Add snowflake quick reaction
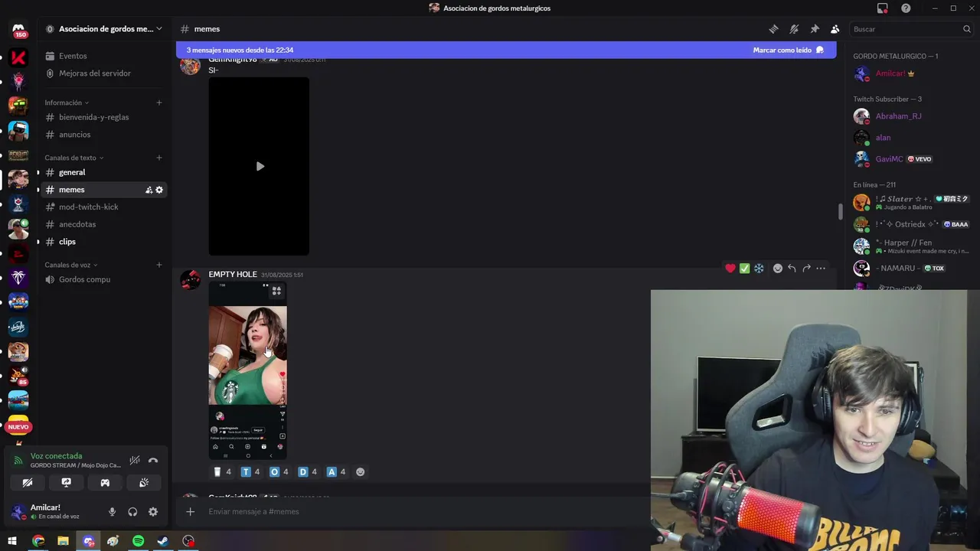The image size is (980, 551). (759, 269)
